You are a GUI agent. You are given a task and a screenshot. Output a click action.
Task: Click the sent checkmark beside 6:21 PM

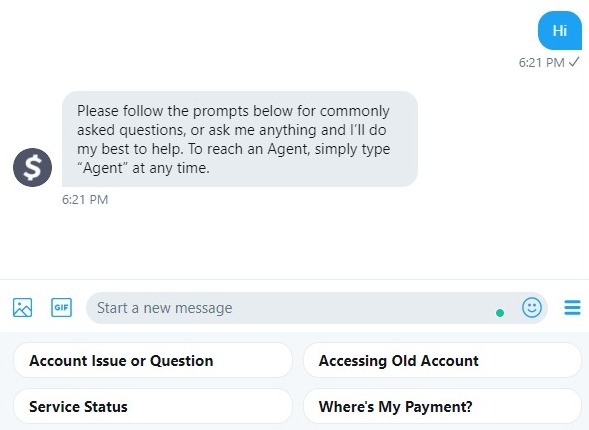point(574,62)
